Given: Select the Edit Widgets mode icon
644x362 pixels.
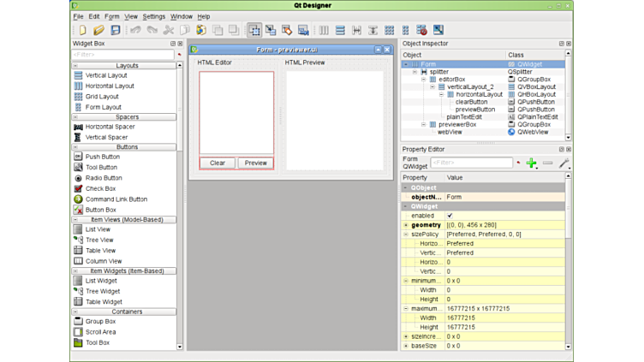Looking at the screenshot, I should [254, 31].
